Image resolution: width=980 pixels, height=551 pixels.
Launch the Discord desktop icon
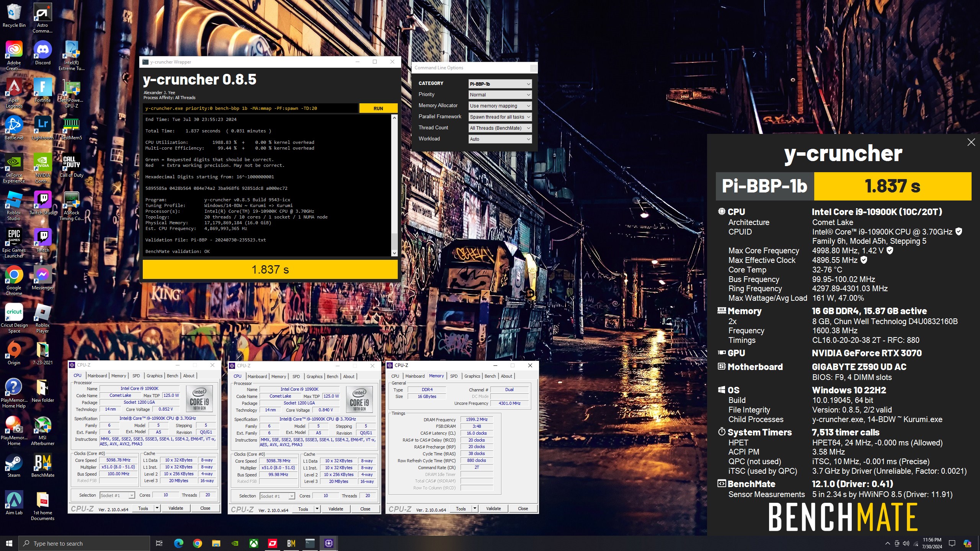pyautogui.click(x=42, y=53)
